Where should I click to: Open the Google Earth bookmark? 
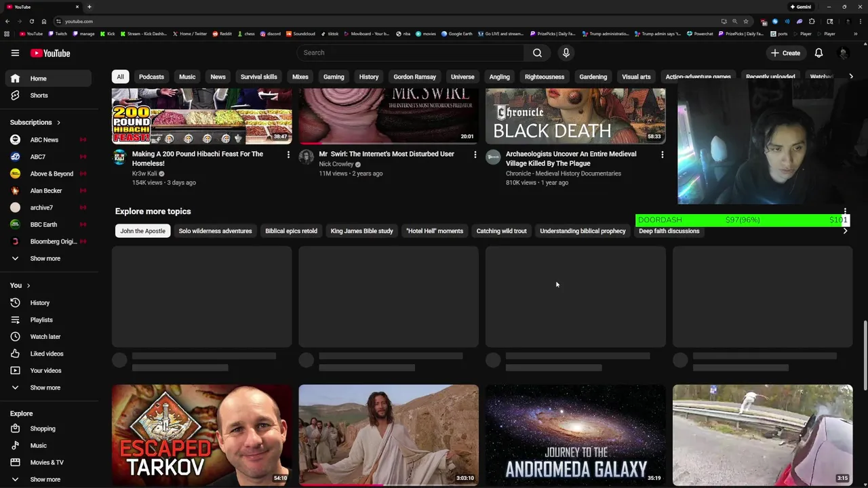pos(457,34)
